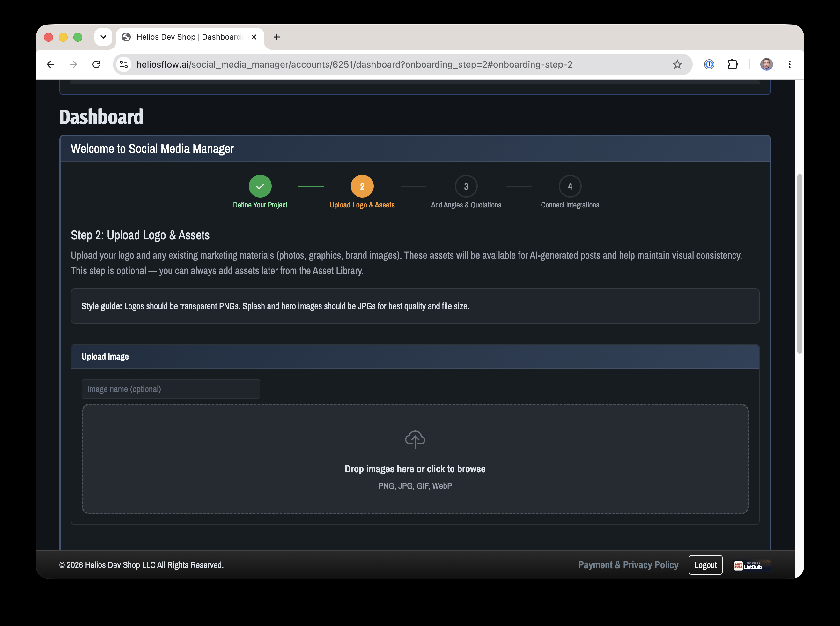Open the Extensions puzzle icon
This screenshot has height=626, width=840.
pos(732,64)
